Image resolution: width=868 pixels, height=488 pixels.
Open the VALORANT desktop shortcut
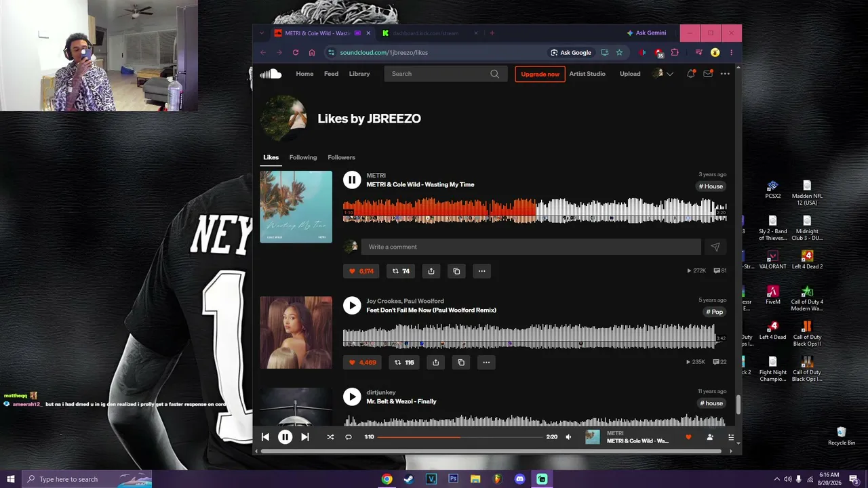772,259
